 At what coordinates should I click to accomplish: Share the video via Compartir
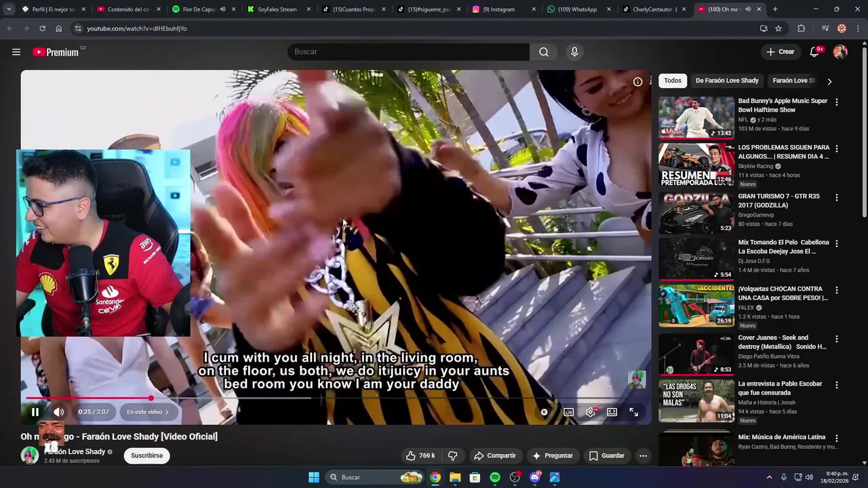495,455
